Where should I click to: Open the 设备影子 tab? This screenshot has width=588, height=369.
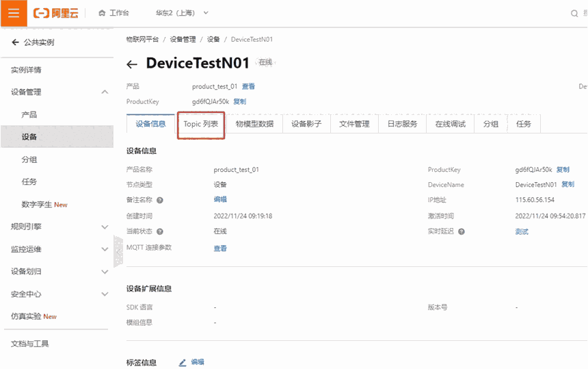[x=306, y=124]
